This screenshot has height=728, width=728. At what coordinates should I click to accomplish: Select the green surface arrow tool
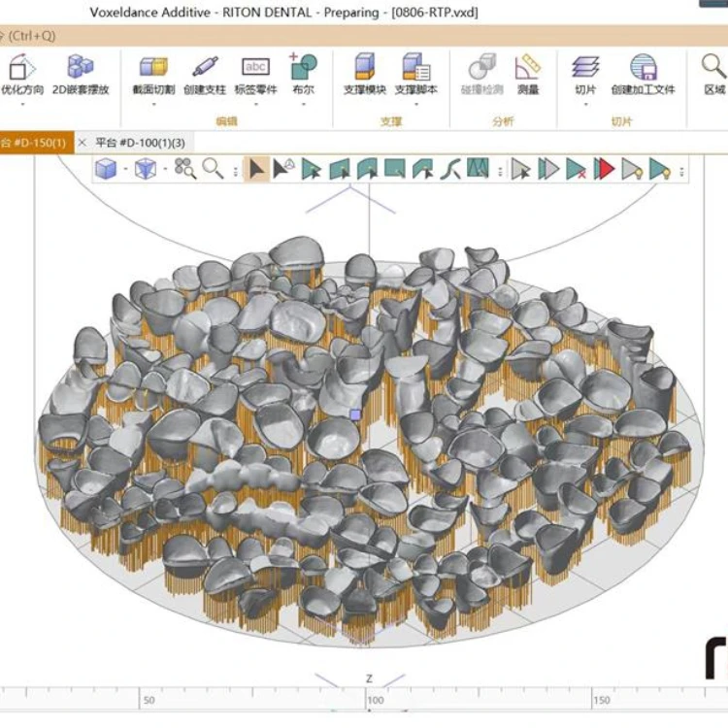pos(422,169)
